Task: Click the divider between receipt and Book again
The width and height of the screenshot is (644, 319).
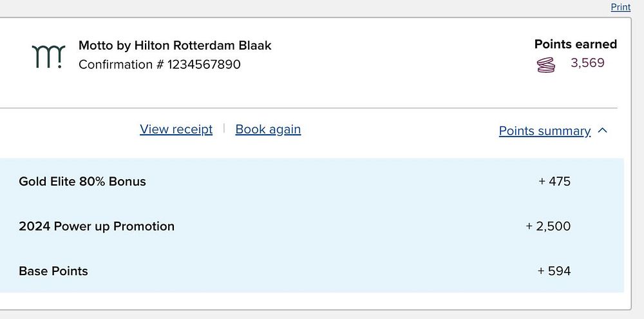Action: click(x=224, y=128)
